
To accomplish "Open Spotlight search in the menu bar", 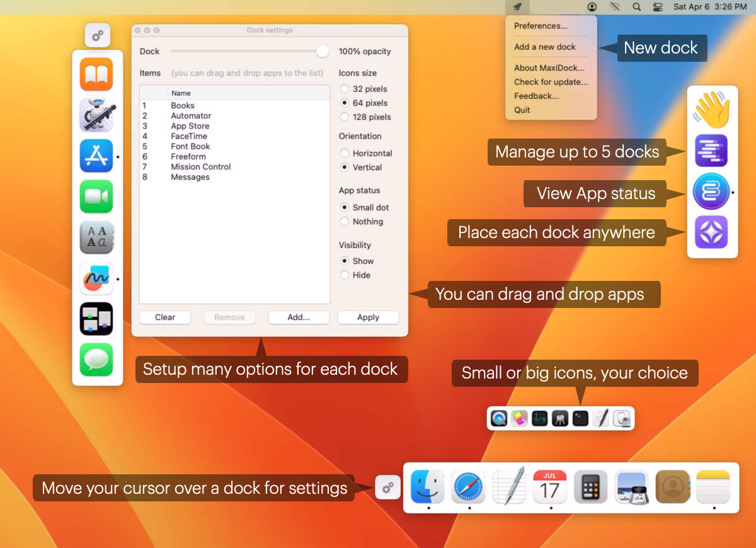I will click(636, 7).
